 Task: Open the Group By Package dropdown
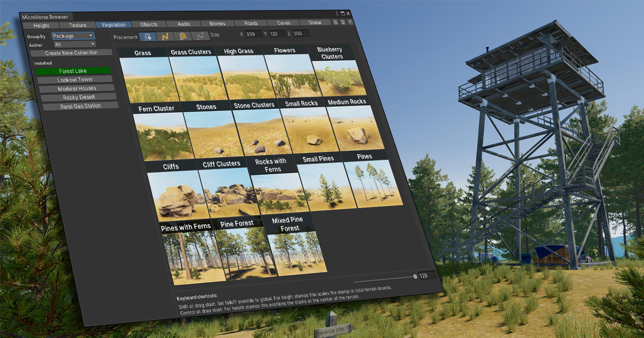pyautogui.click(x=73, y=36)
